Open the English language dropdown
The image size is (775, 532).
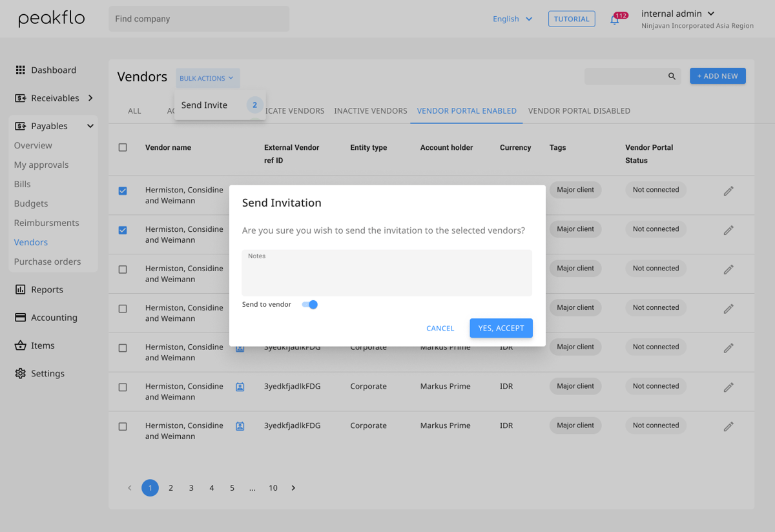click(513, 19)
